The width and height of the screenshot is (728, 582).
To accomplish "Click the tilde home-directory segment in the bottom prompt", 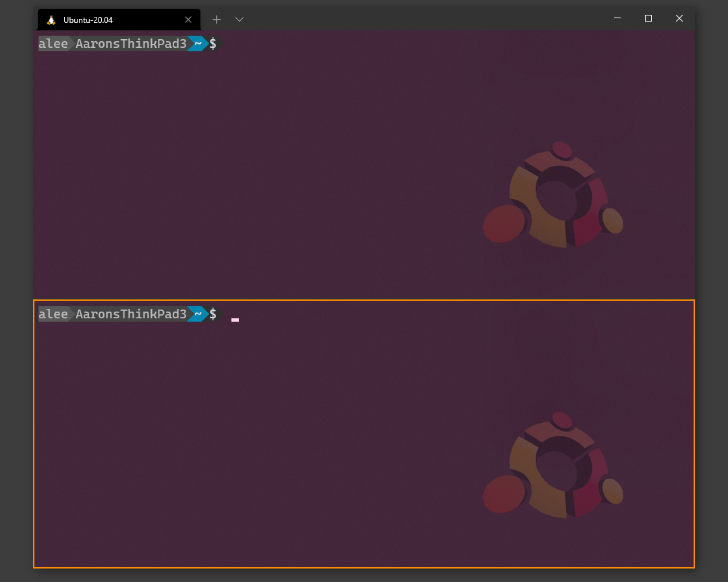I will point(196,314).
